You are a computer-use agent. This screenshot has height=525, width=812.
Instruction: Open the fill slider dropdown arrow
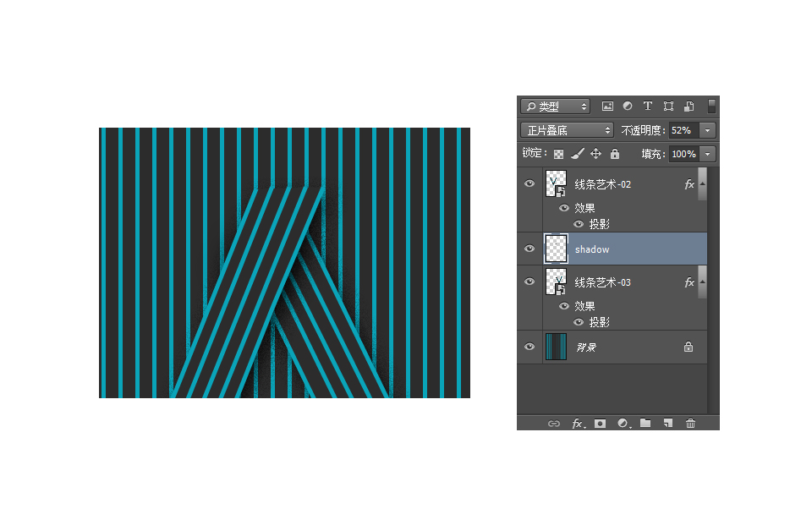pyautogui.click(x=707, y=154)
